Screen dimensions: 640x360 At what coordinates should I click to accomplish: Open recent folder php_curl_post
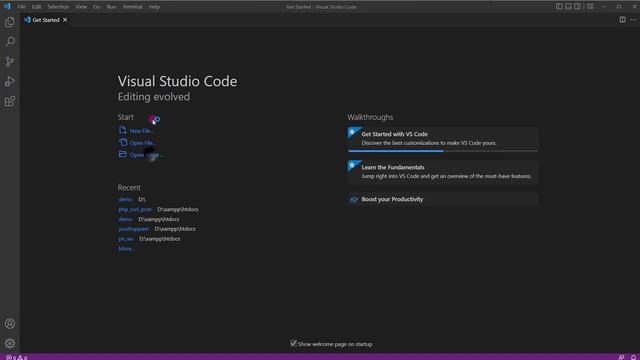135,209
